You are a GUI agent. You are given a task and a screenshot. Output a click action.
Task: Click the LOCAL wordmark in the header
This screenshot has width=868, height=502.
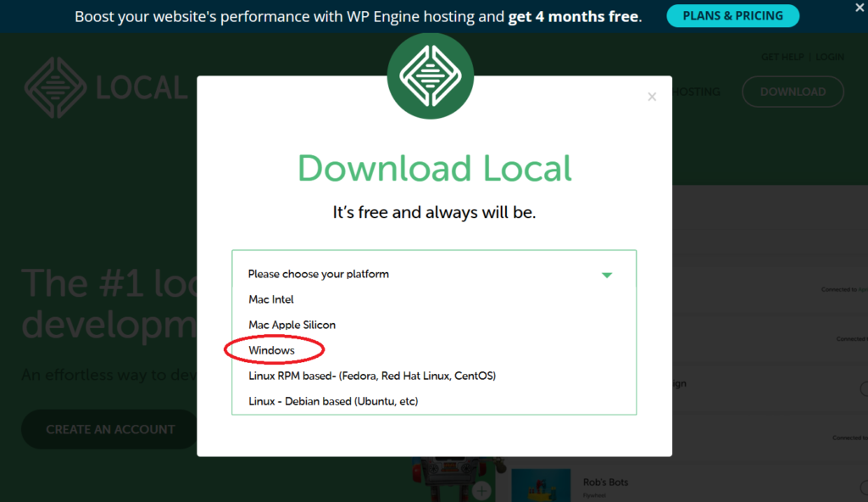tap(142, 88)
